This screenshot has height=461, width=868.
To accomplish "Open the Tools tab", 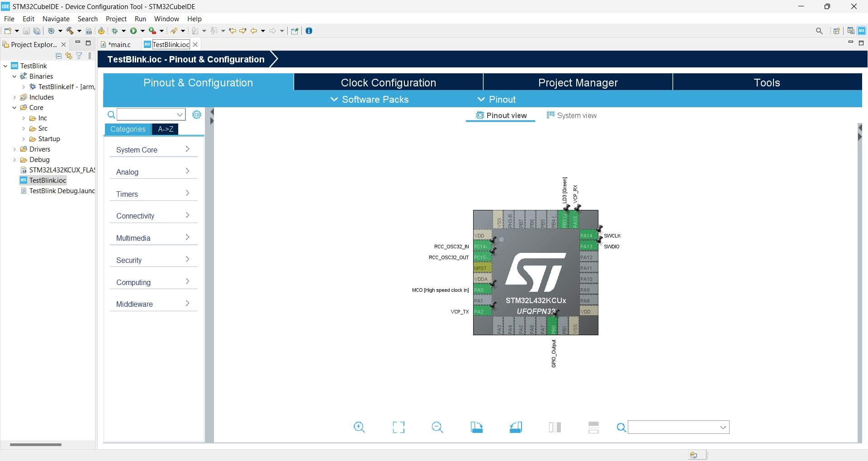I will (767, 82).
